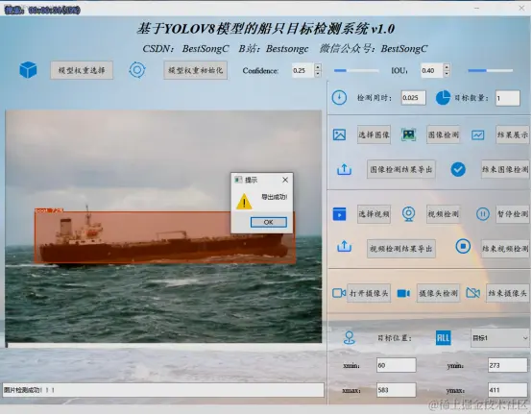Click the xmax field showing 583
The height and width of the screenshot is (415, 532).
(396, 390)
